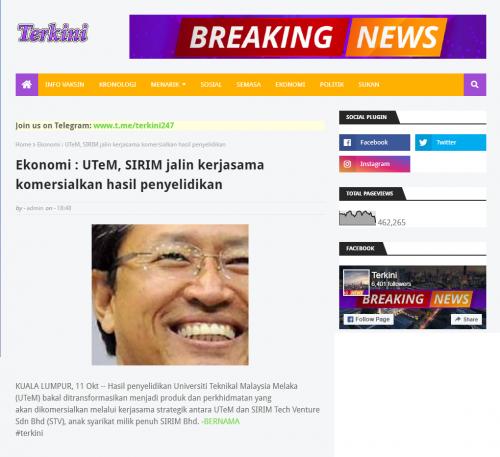This screenshot has height=457, width=500.
Task: Go to the EKONOMI section
Action: (290, 85)
